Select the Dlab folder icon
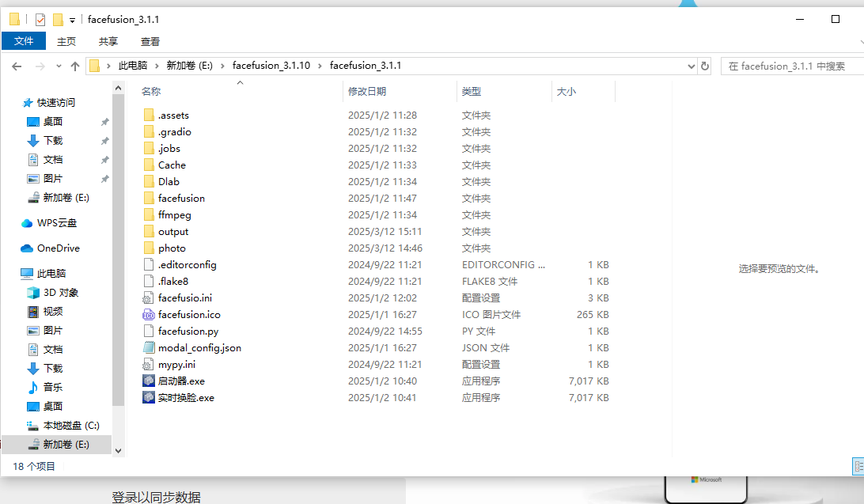This screenshot has width=864, height=504. click(x=148, y=181)
